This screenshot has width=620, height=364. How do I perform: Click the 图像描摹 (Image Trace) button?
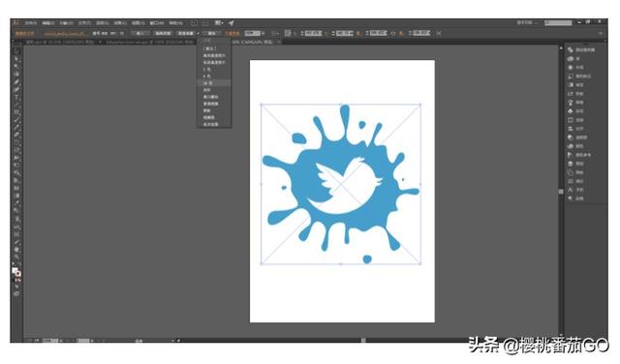[185, 33]
